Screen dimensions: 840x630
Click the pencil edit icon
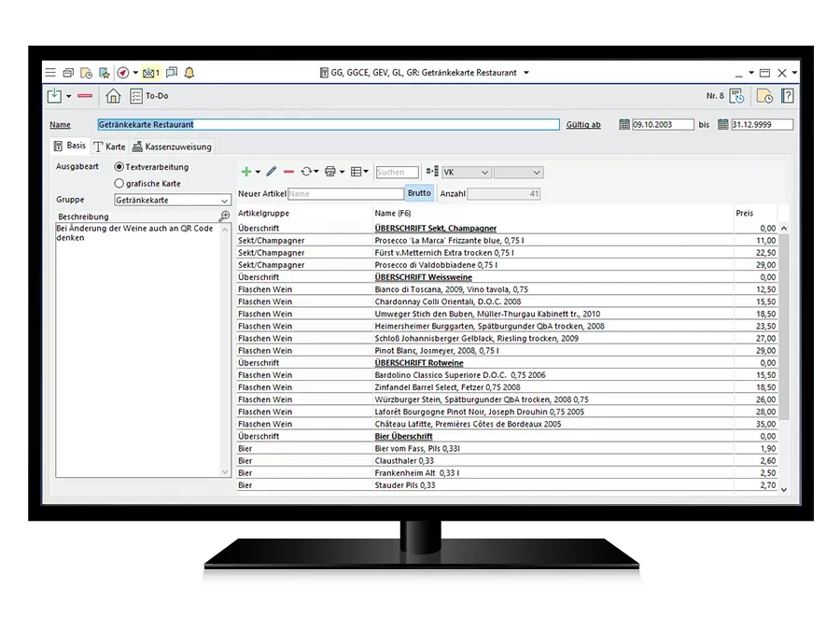(272, 172)
